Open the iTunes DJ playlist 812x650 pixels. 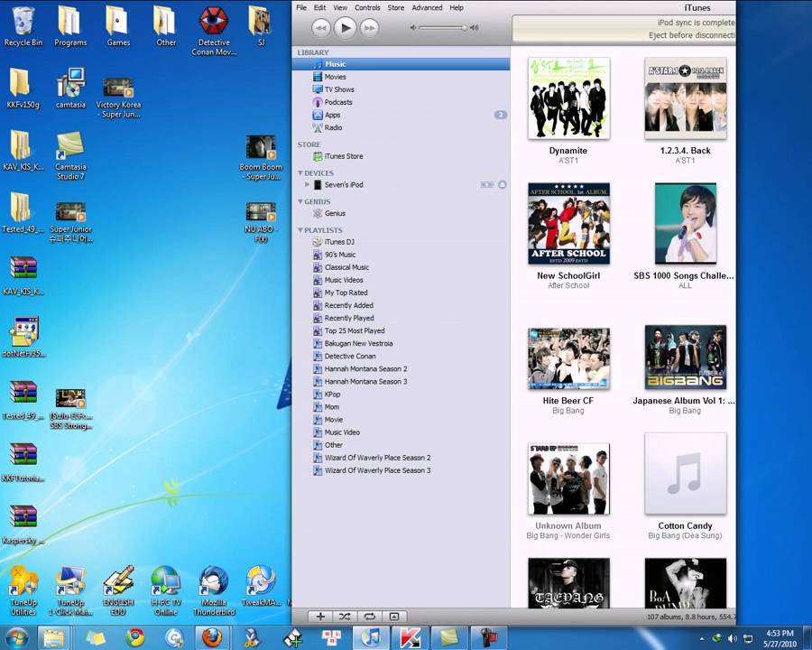[x=401, y=242]
